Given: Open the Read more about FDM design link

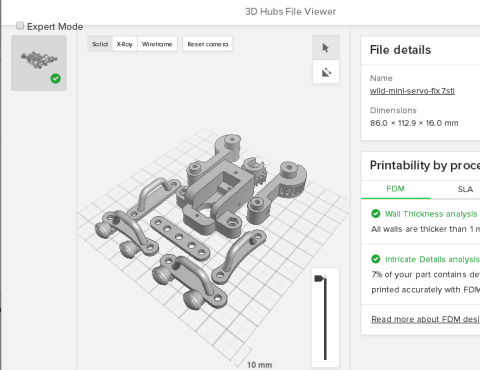Looking at the screenshot, I should tap(426, 319).
